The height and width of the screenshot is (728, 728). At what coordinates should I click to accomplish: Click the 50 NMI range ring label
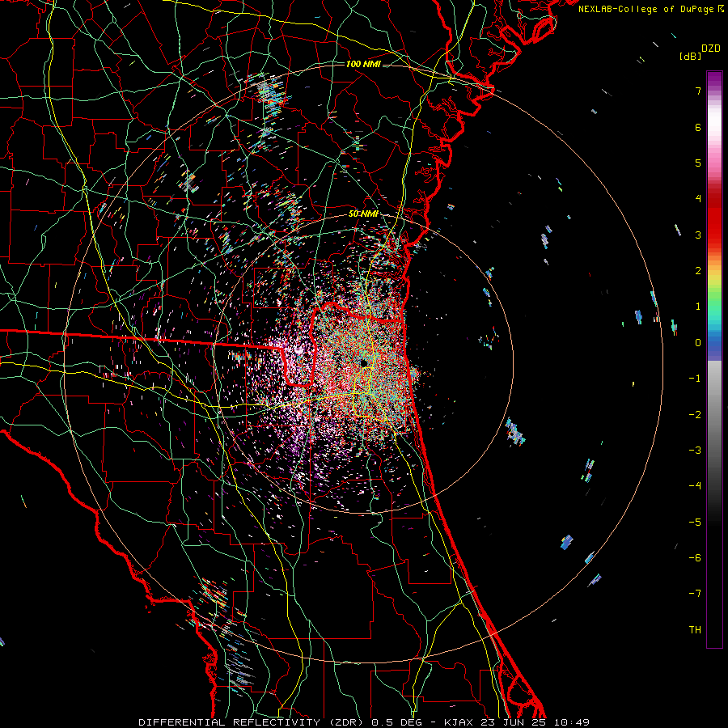coord(363,214)
